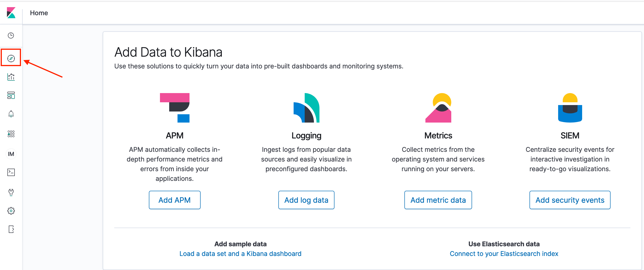Click the Home breadcrumb in header

[39, 13]
